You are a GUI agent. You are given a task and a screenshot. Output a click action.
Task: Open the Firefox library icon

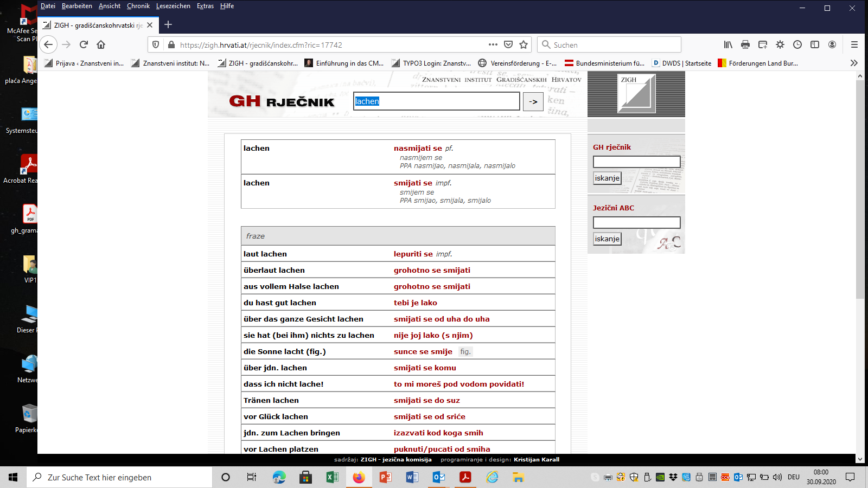[x=728, y=44]
